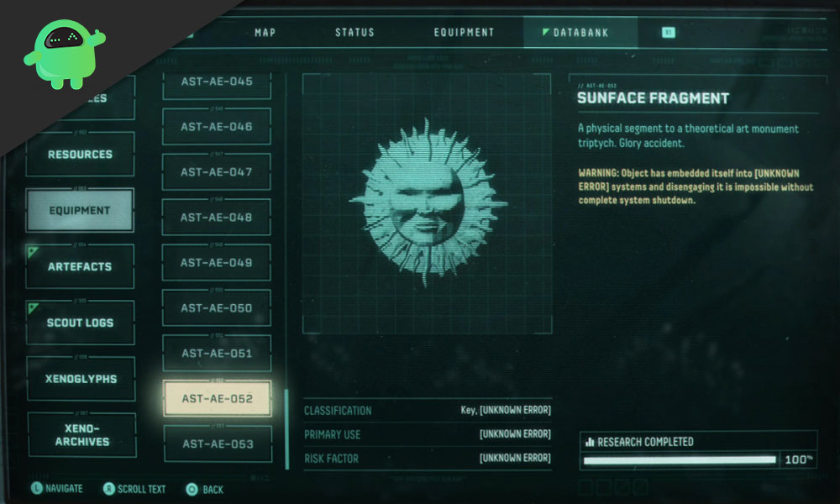Click the green flag marker on Scout Logs

point(34,308)
